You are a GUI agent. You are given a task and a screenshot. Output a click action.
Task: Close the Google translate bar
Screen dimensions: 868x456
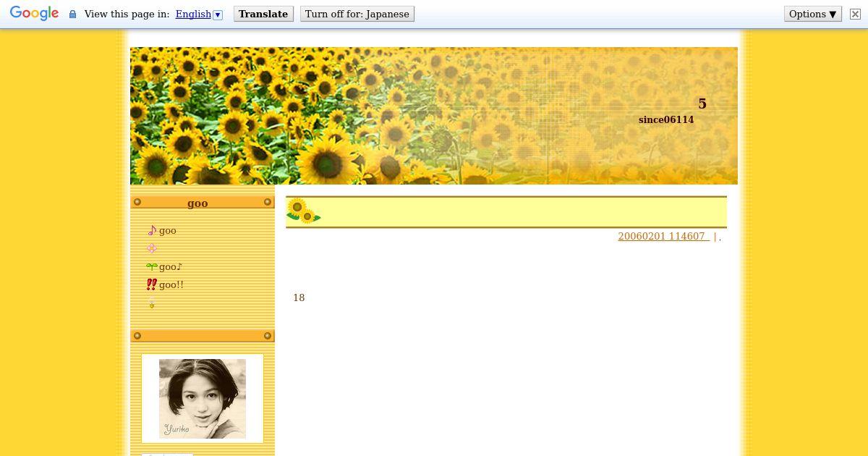click(x=855, y=14)
